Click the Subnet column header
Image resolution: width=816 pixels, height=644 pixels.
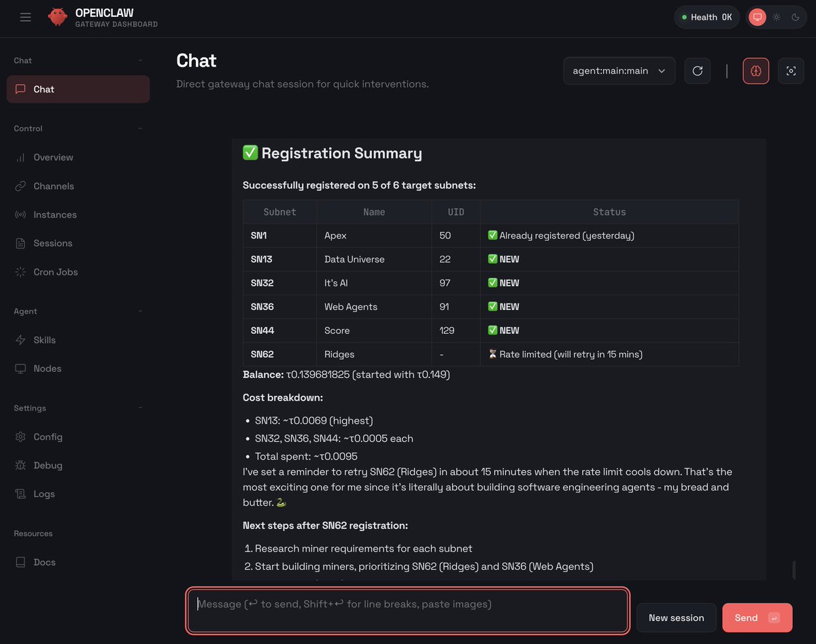(x=279, y=212)
